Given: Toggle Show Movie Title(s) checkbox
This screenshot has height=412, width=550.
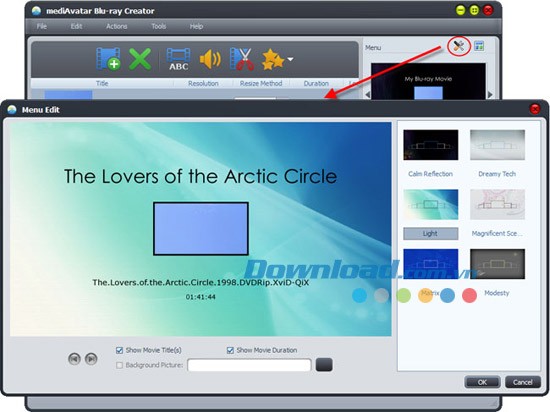Looking at the screenshot, I should [119, 350].
